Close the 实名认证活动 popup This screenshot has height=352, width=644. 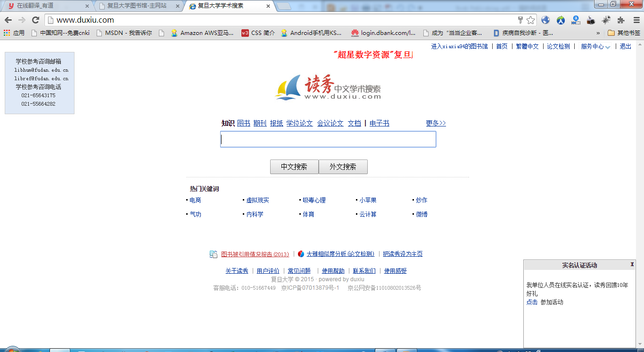[x=632, y=264]
